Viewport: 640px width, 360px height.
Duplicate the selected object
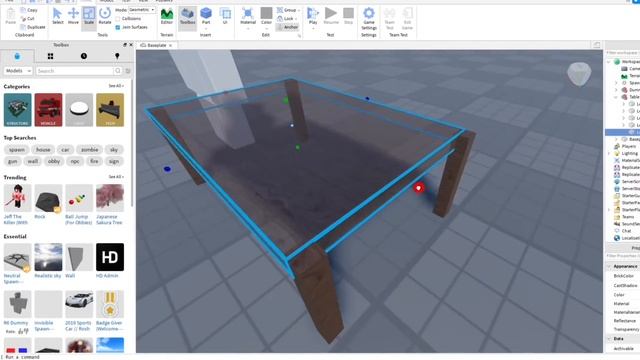coord(33,27)
